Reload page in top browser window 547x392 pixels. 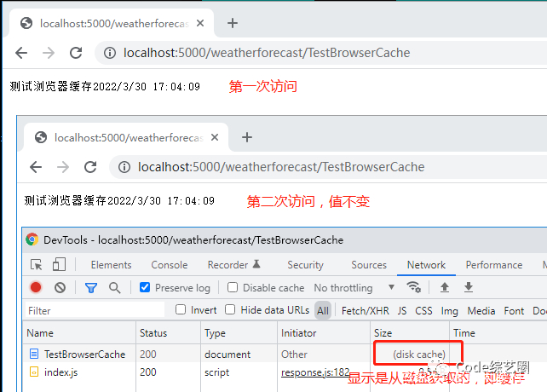76,53
